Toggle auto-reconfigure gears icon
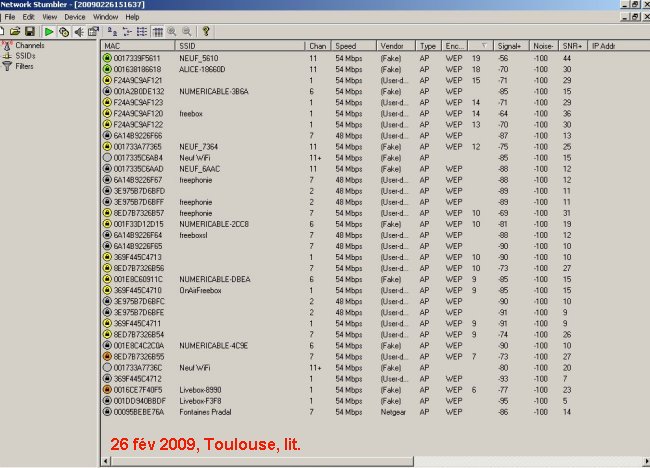Screen dimensions: 650x468 [64, 32]
